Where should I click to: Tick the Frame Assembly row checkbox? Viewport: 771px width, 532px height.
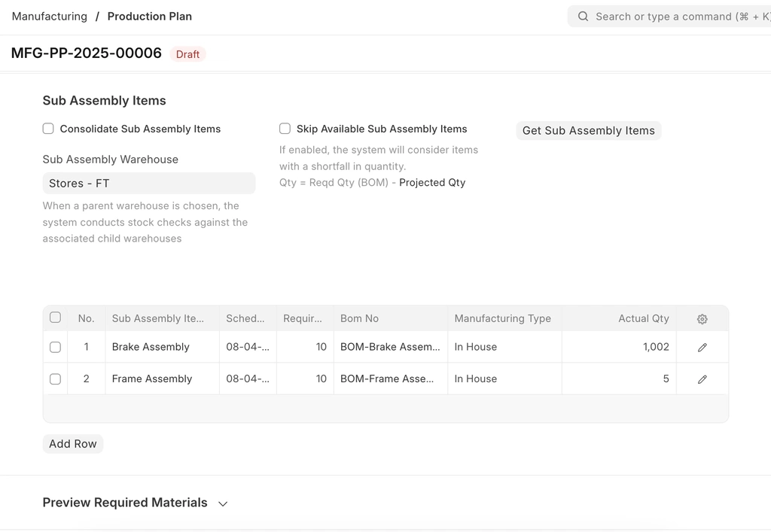click(x=55, y=379)
